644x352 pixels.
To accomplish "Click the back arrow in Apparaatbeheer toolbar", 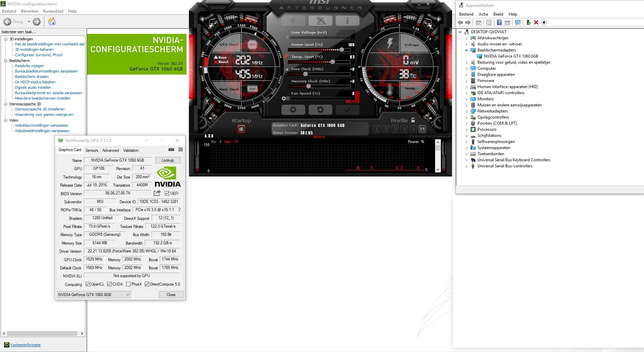I will tap(460, 23).
